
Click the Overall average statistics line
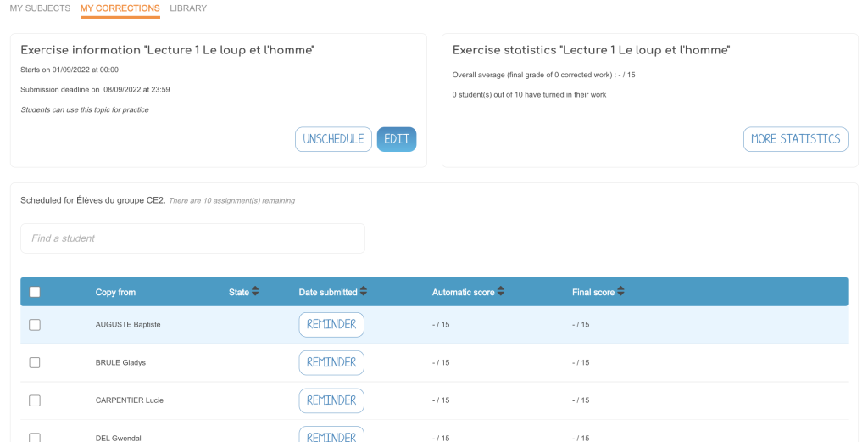(x=543, y=75)
